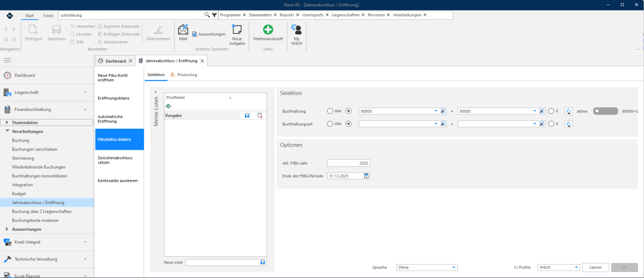Click the Mail envelope icon
Viewport: 644px width, 278px height.
(183, 30)
